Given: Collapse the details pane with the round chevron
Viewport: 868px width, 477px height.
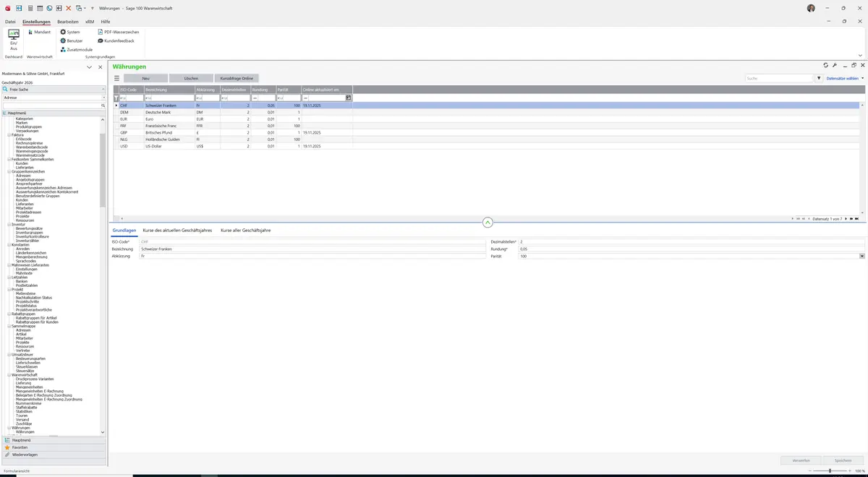Looking at the screenshot, I should click(x=488, y=223).
